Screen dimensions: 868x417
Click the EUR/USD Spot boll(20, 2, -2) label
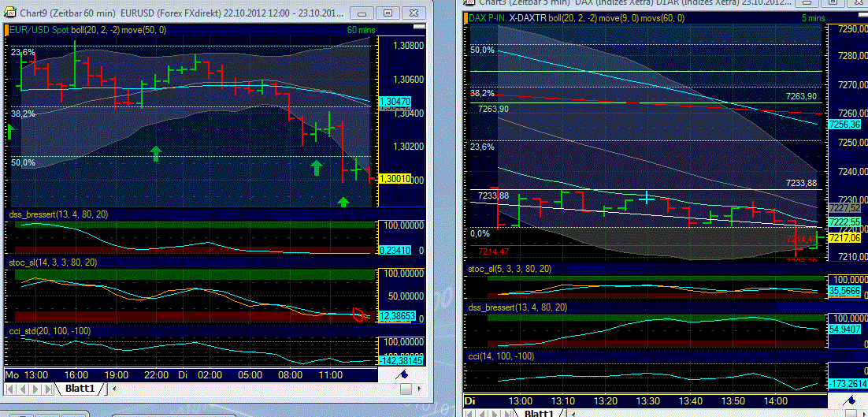[x=64, y=30]
